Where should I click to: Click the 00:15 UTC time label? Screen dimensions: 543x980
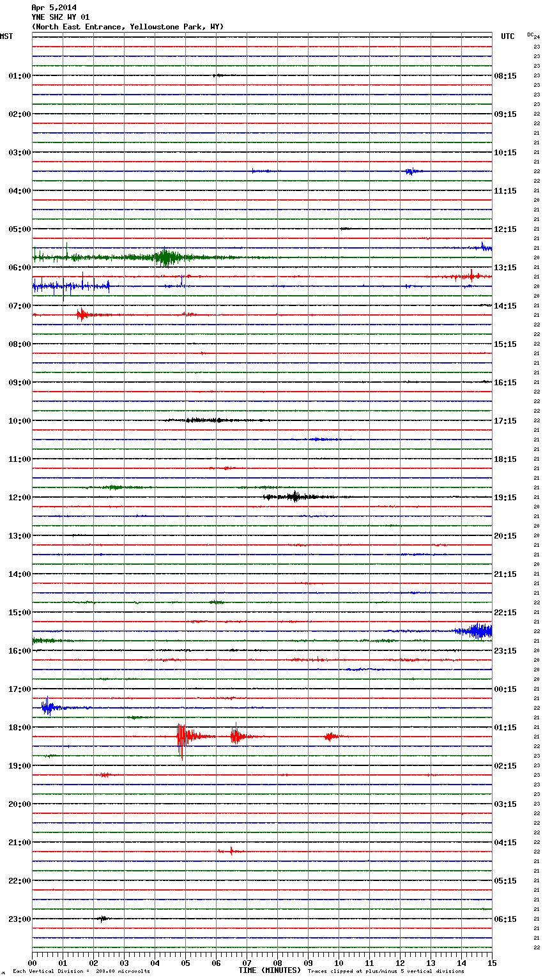(x=505, y=689)
